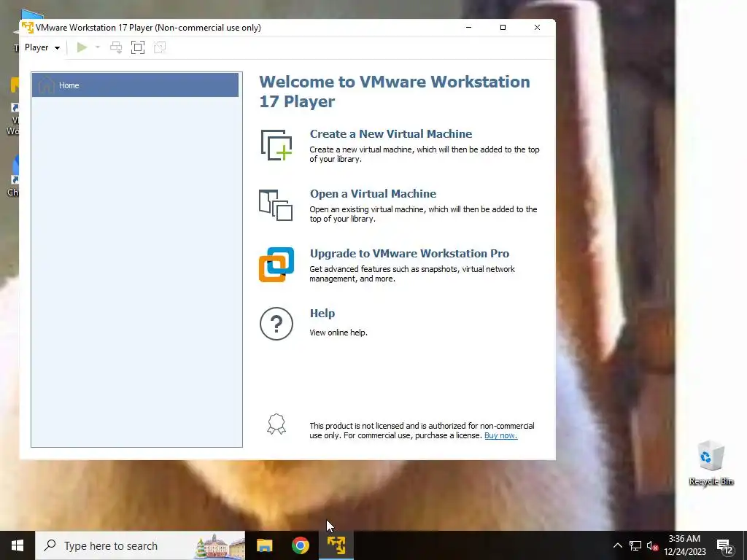Open the Create a New Virtual Machine link
Image resolution: width=747 pixels, height=560 pixels.
(x=391, y=134)
